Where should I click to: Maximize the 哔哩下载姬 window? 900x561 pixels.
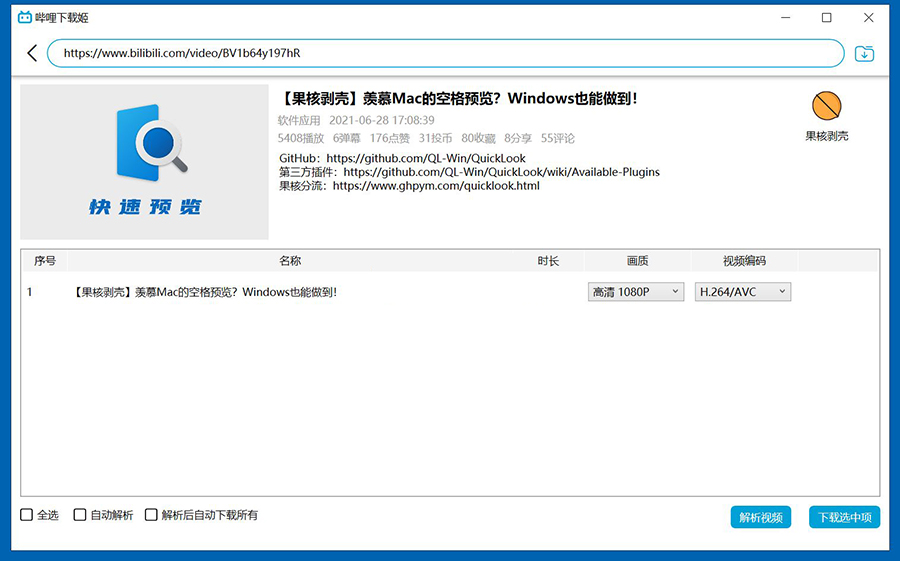click(x=826, y=18)
